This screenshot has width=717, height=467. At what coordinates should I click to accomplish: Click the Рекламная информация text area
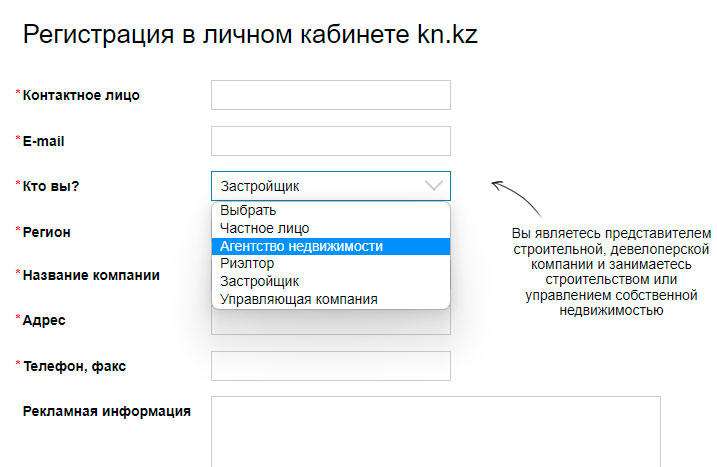click(x=435, y=430)
